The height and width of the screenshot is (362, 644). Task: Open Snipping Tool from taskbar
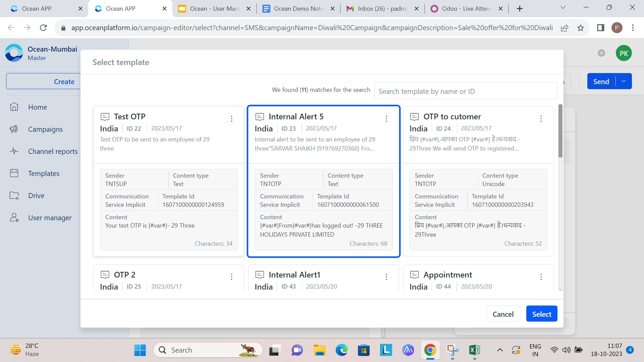452,350
